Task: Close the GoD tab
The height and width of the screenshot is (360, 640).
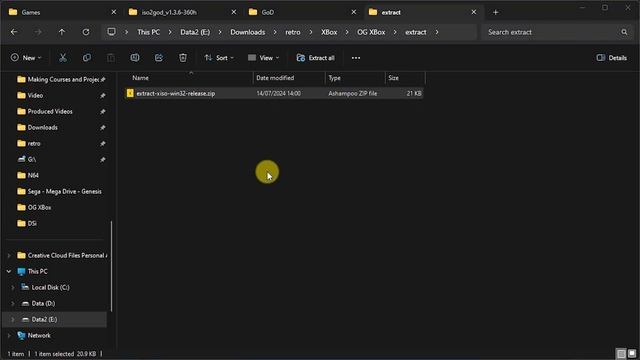Action: (x=353, y=12)
